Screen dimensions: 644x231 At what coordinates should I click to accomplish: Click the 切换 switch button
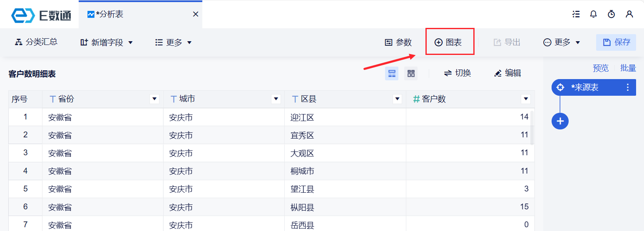pos(457,73)
